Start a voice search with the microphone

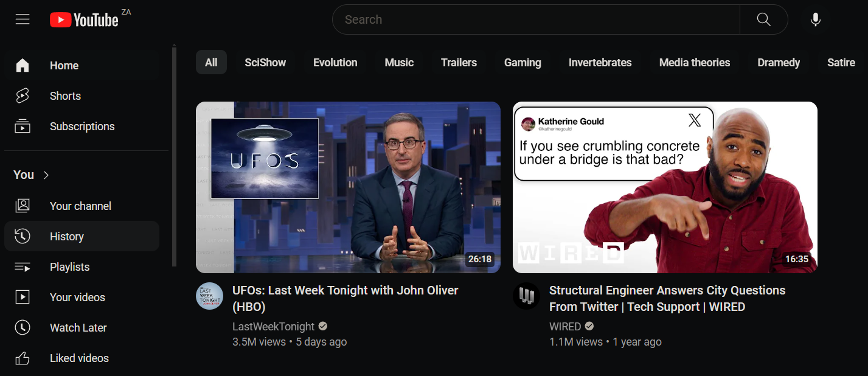(x=815, y=19)
